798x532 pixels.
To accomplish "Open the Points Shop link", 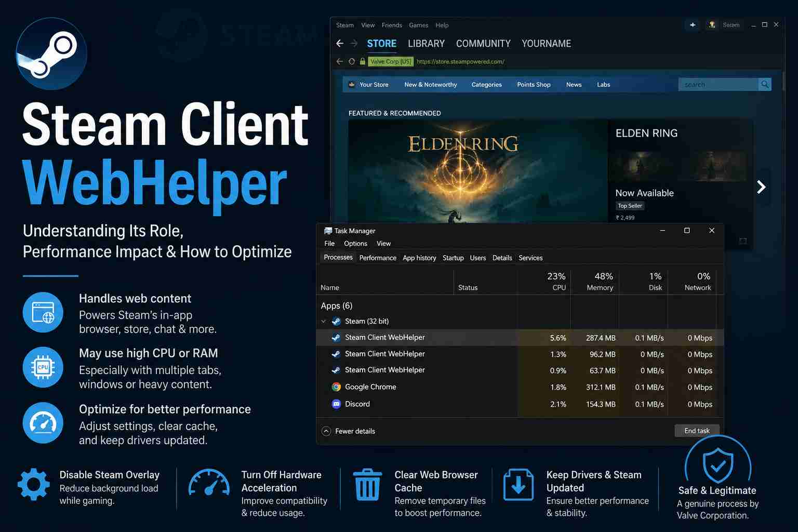I will click(x=534, y=85).
